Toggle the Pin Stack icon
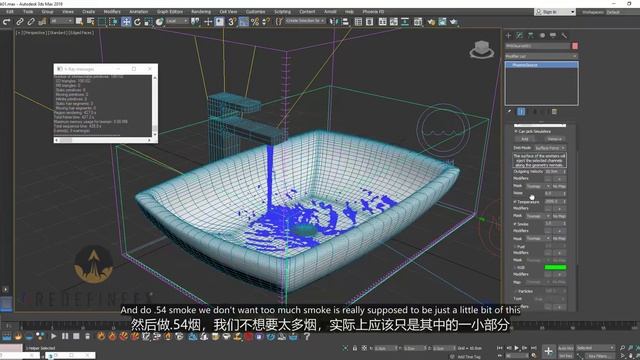This screenshot has width=640, height=360. [509, 111]
